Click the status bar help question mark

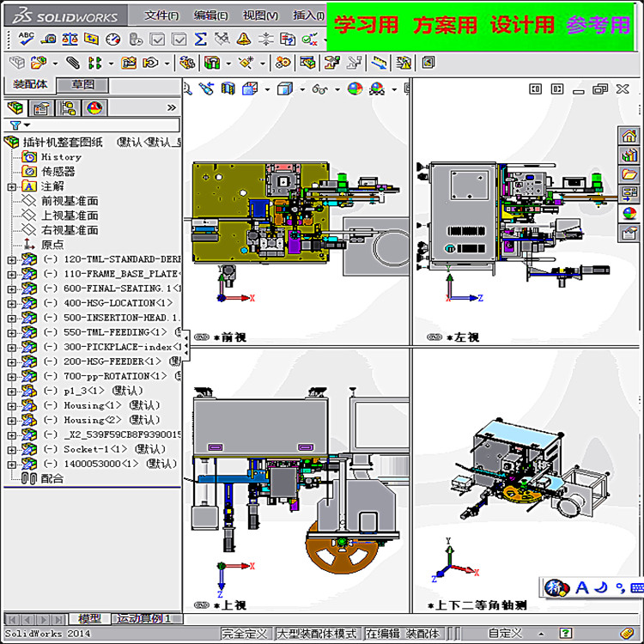[566, 633]
